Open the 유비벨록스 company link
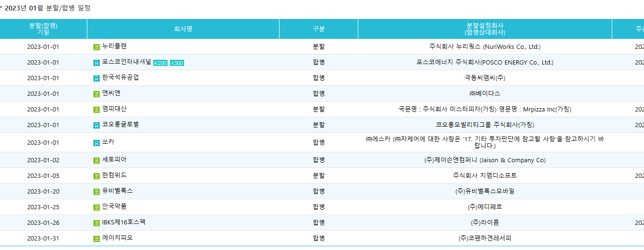Viewport: 644px width, 250px height. pyautogui.click(x=117, y=191)
